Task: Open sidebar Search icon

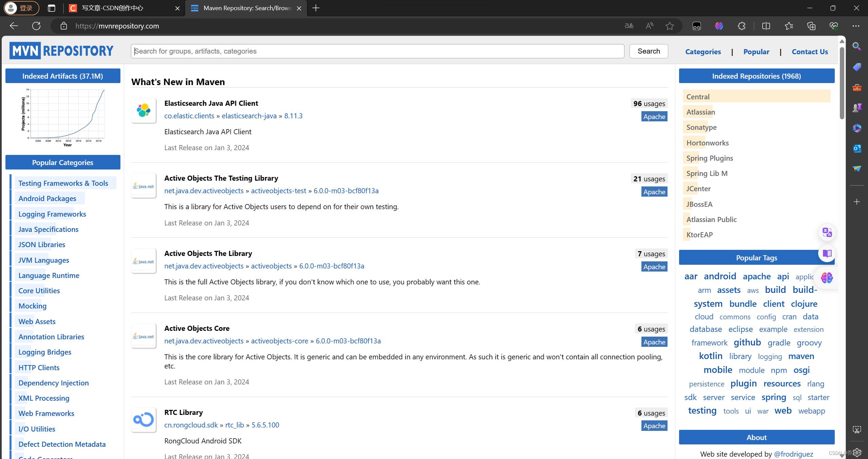Action: (857, 46)
